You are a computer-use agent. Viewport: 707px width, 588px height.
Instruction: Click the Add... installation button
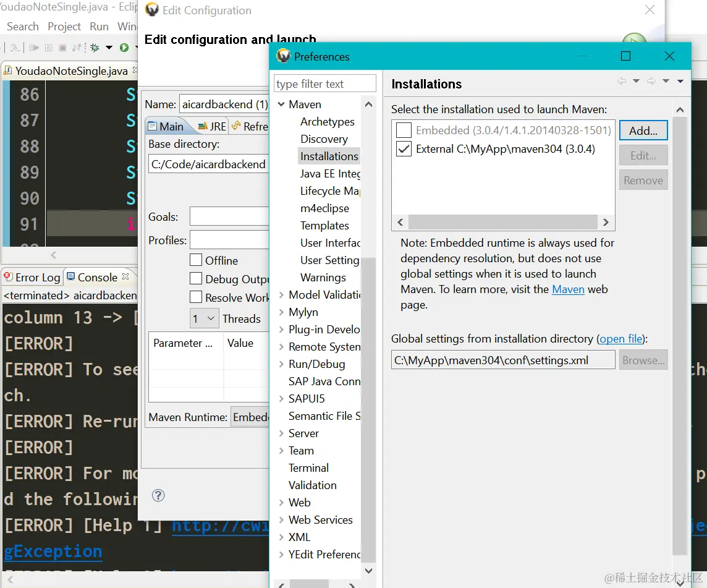pos(643,130)
